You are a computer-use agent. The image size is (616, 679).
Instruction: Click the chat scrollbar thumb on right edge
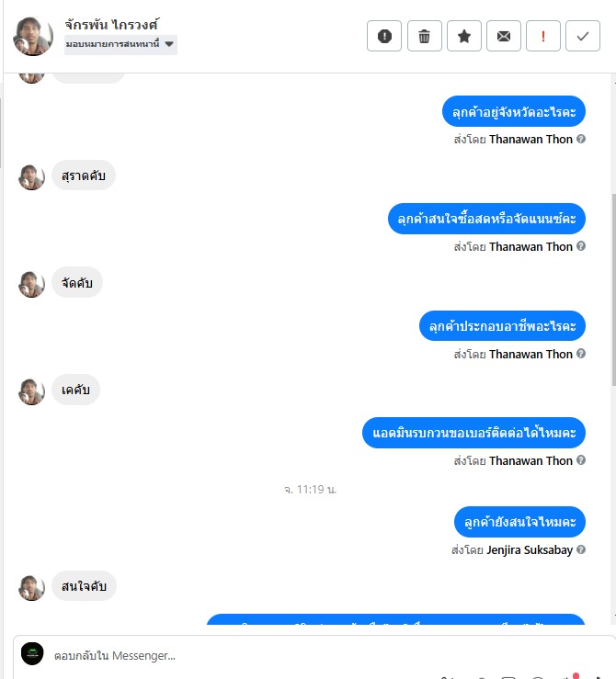(613, 289)
